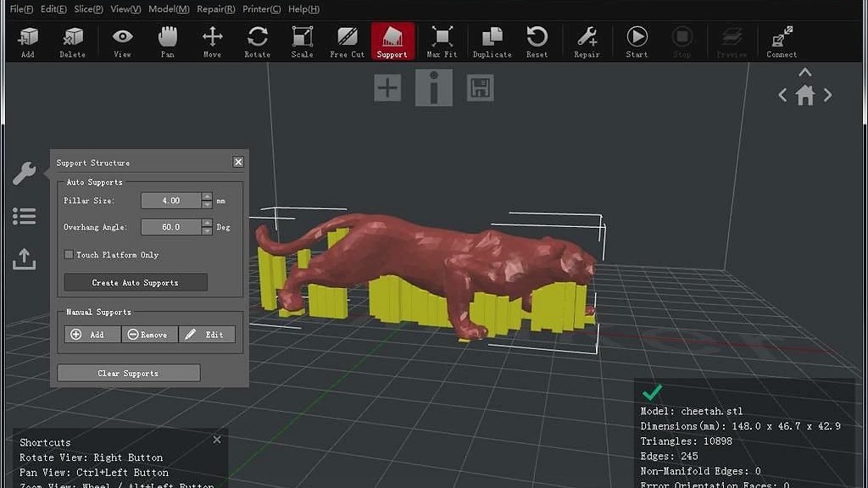The width and height of the screenshot is (868, 488).
Task: Increase Pillar Size with up arrow
Action: [x=207, y=197]
